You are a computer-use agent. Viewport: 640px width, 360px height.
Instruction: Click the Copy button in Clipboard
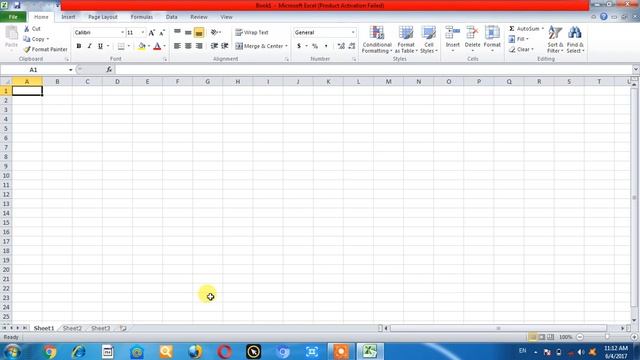click(x=36, y=39)
